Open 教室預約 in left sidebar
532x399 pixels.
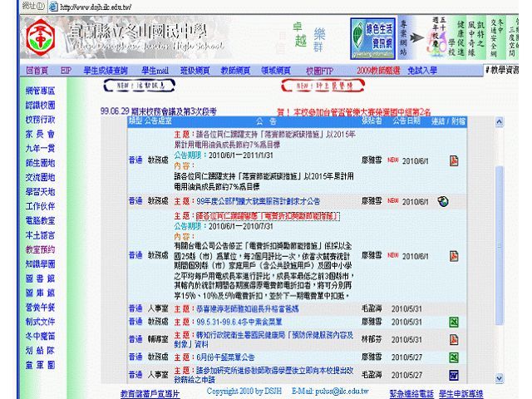tap(40, 249)
